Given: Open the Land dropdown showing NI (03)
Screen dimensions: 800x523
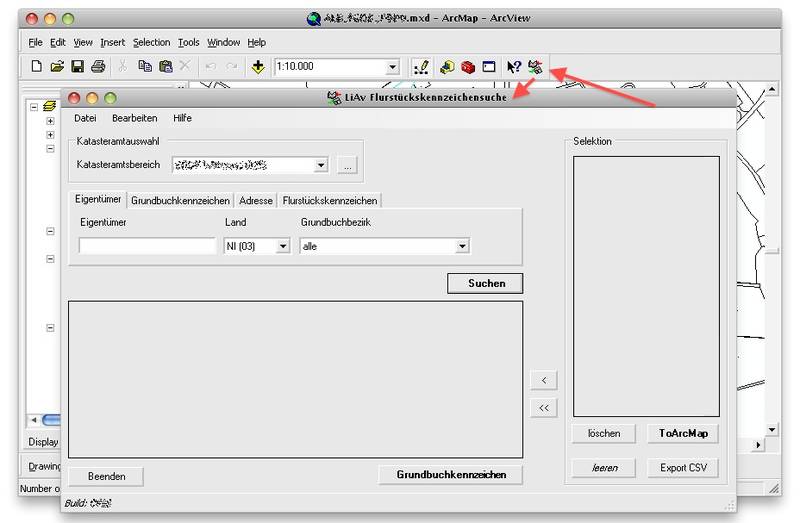Looking at the screenshot, I should [x=283, y=246].
